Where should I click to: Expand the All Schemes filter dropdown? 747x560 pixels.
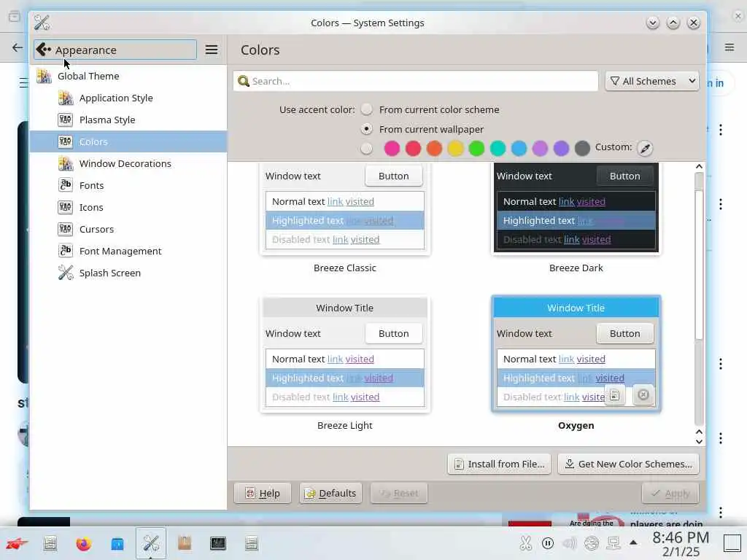[x=651, y=81]
